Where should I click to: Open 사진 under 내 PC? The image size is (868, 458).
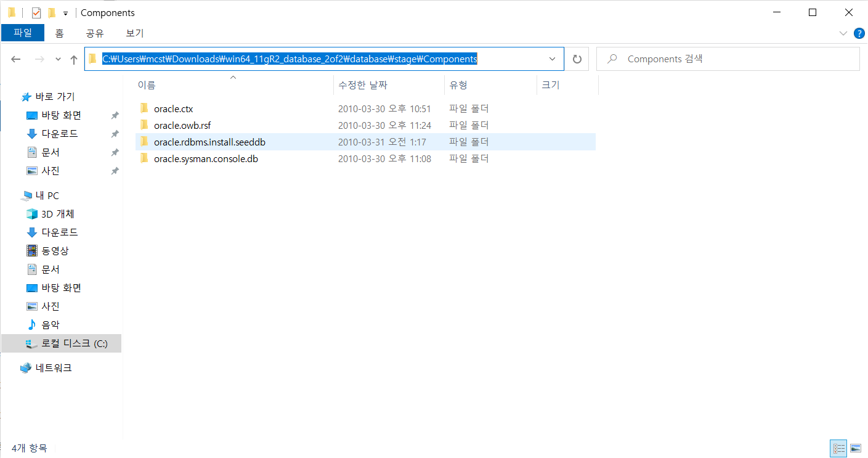coord(51,306)
